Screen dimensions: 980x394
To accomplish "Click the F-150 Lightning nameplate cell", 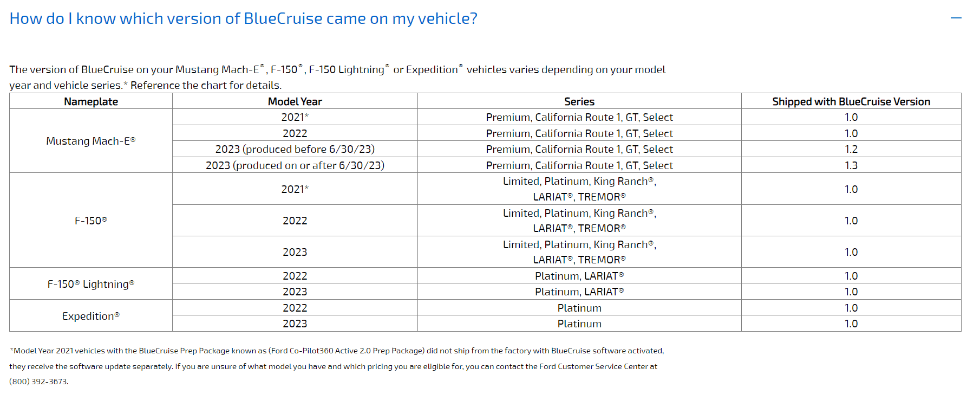I will pos(91,284).
